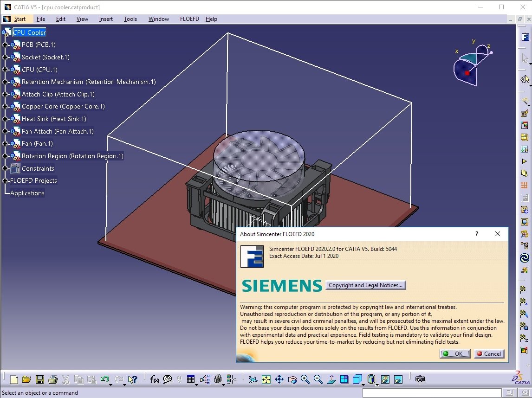
Task: Click the Multi-View quad icon
Action: pyautogui.click(x=344, y=379)
